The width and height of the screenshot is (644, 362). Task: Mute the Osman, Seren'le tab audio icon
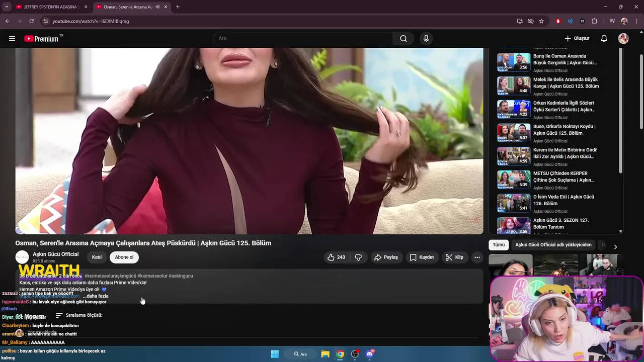pos(157,7)
